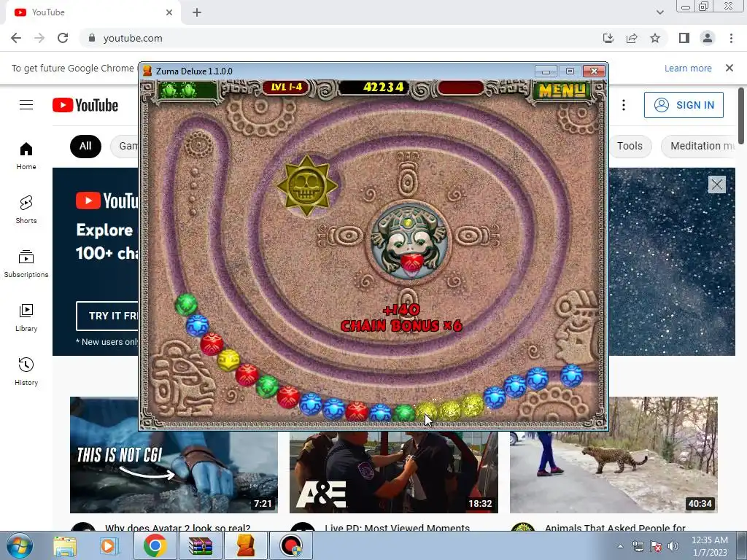
Task: Click the Action Center flag tray icon
Action: tap(656, 546)
